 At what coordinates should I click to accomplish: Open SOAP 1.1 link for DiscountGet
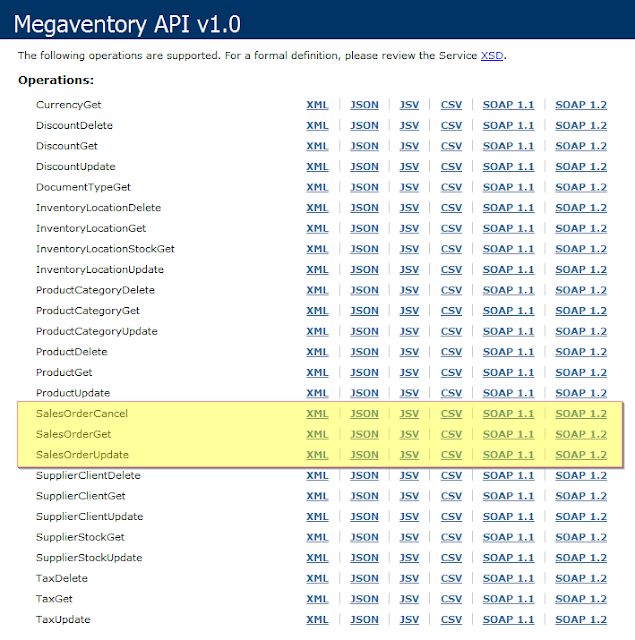pos(508,146)
